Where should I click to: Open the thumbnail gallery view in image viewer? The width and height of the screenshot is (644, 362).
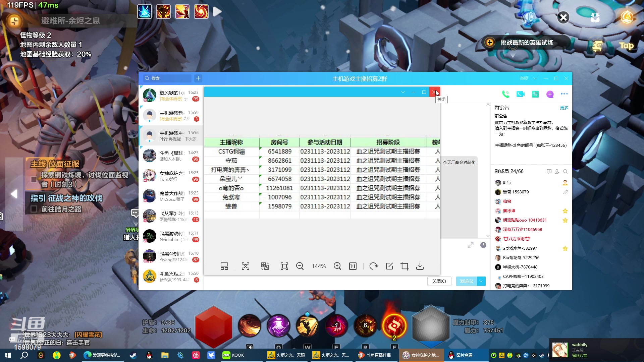(224, 266)
